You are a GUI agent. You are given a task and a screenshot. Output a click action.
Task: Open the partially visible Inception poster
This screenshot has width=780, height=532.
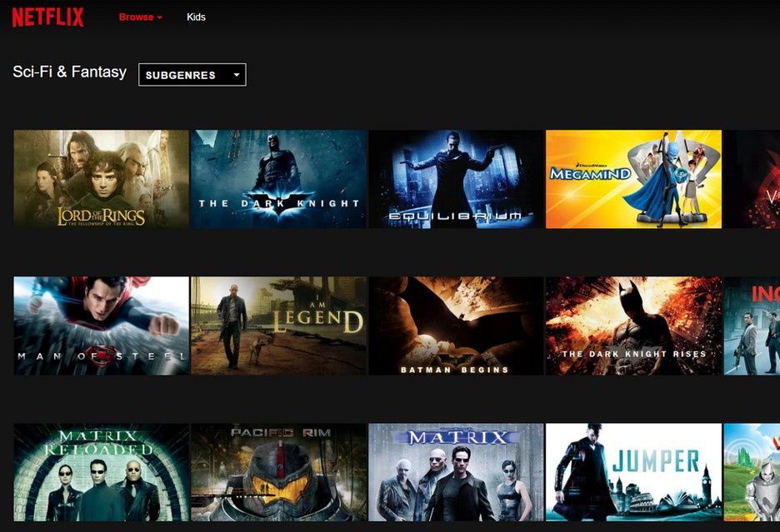[x=752, y=326]
